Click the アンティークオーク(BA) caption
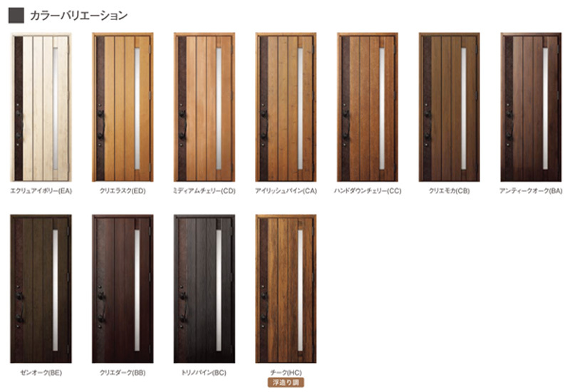 point(531,191)
